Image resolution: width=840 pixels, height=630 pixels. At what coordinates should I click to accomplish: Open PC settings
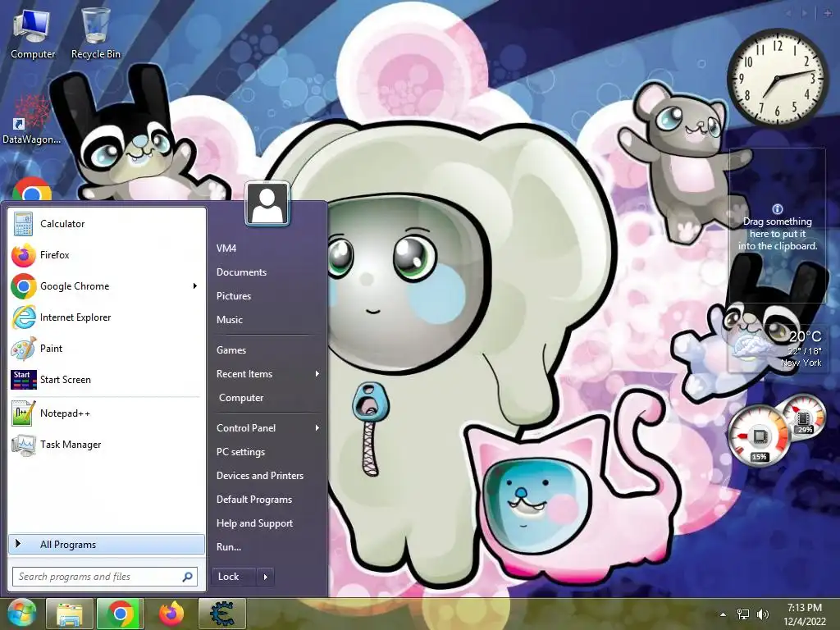pyautogui.click(x=240, y=452)
